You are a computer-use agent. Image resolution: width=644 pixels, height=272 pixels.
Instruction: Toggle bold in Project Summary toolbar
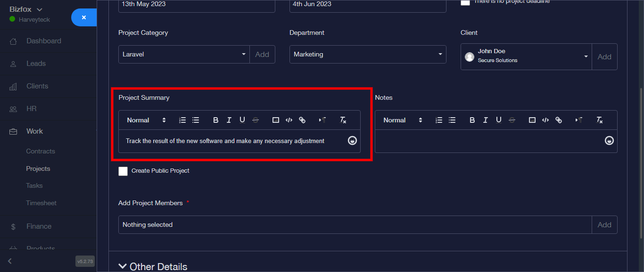tap(216, 120)
